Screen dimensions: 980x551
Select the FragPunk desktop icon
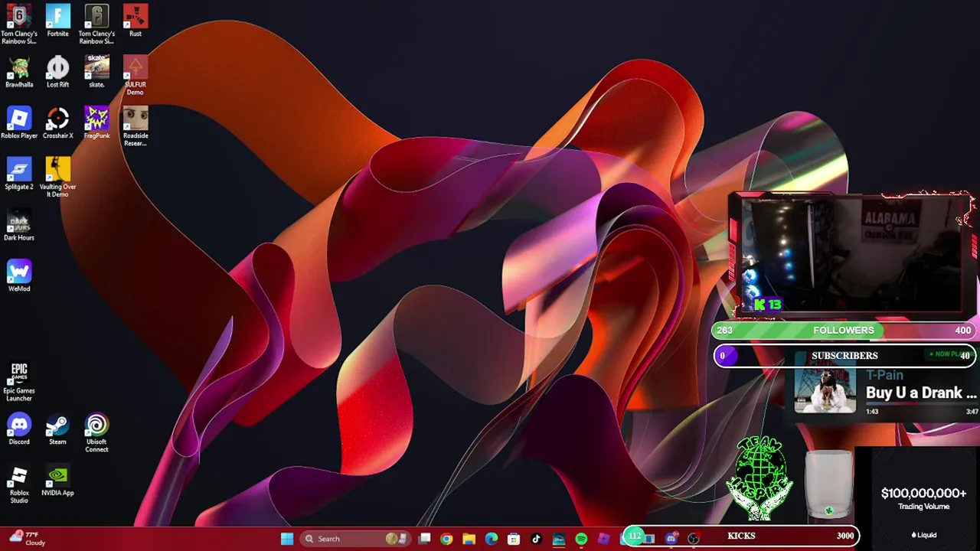(x=96, y=123)
